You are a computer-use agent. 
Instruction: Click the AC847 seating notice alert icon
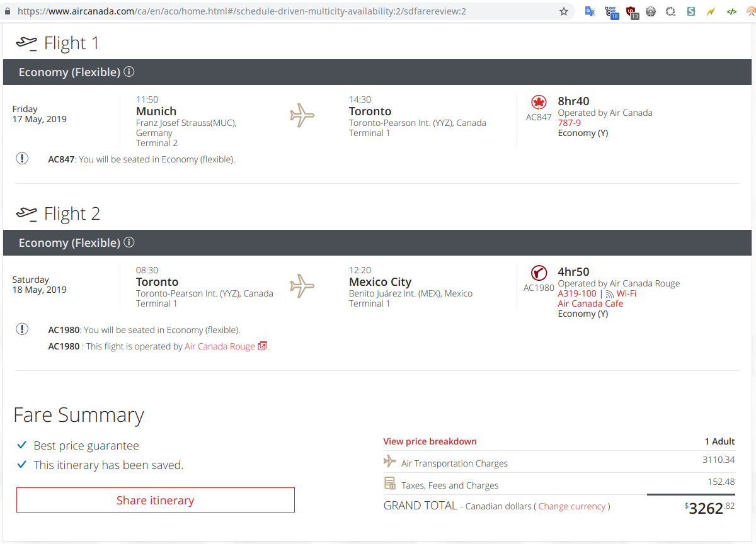22,159
